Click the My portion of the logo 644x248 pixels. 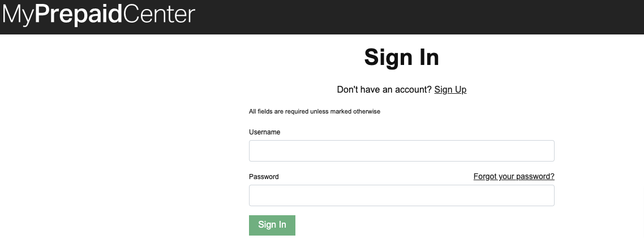[x=19, y=16]
